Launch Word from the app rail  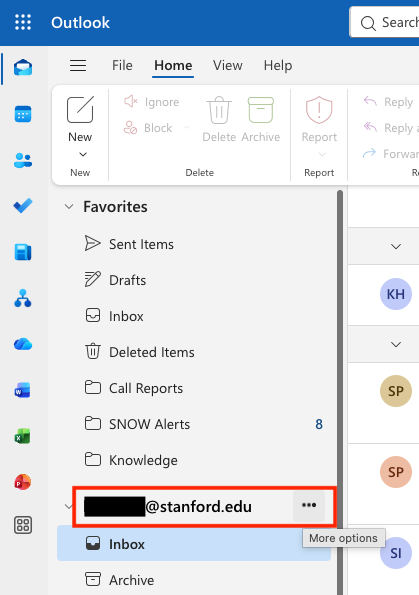[x=23, y=390]
